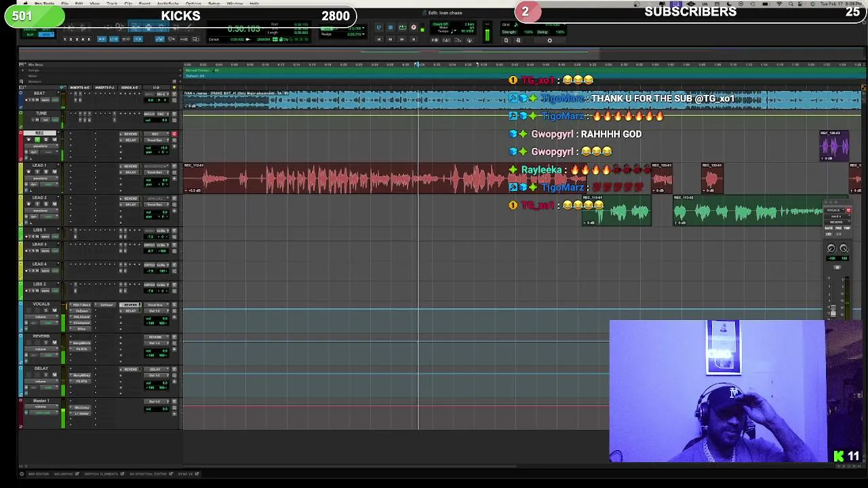Mute the REC track
868x488 pixels.
click(54, 140)
